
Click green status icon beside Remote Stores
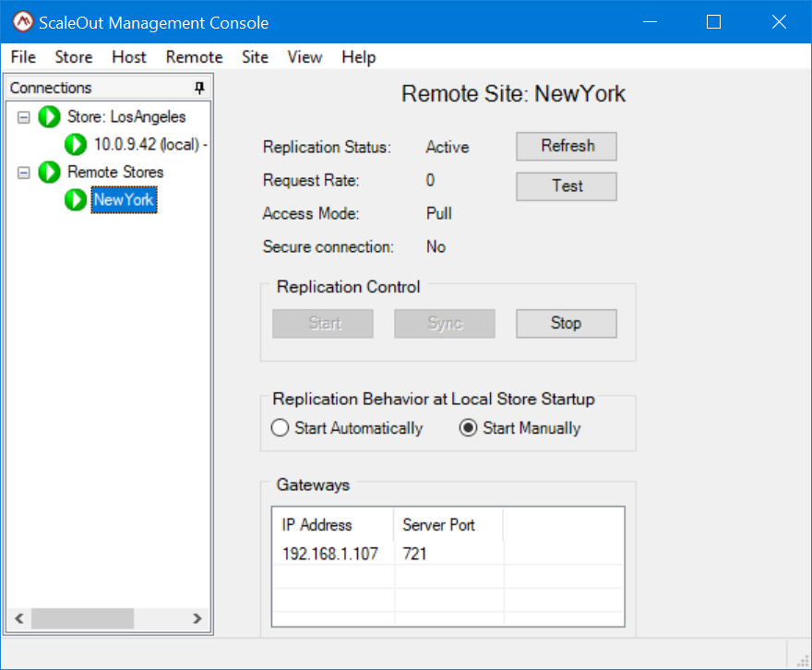(x=49, y=172)
